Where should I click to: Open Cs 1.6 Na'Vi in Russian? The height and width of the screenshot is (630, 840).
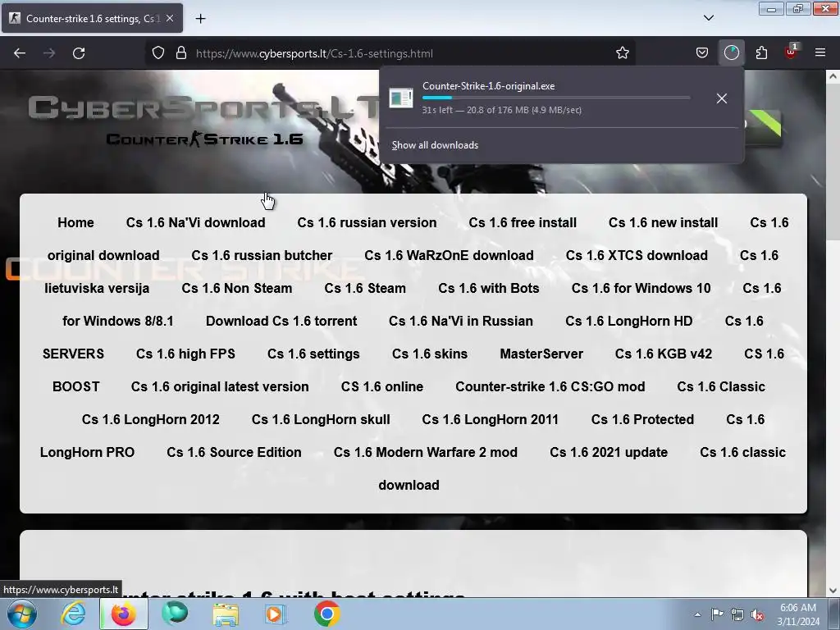[x=461, y=321]
